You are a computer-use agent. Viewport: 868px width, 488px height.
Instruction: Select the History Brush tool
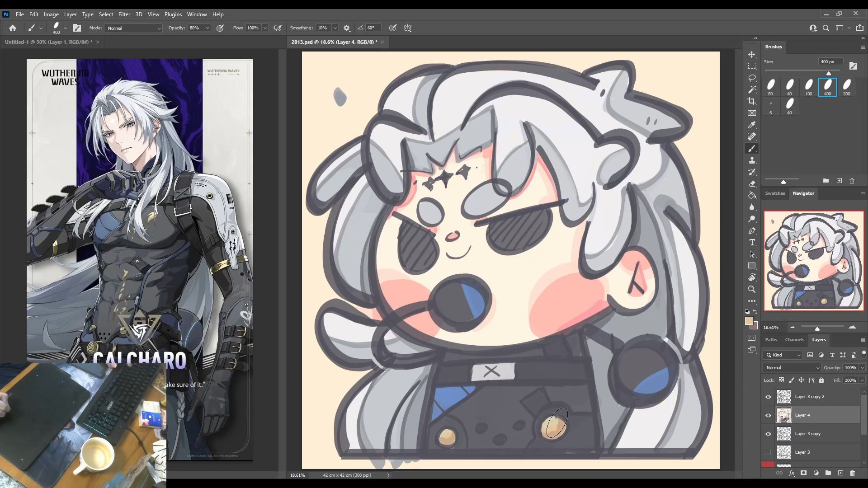pos(752,172)
